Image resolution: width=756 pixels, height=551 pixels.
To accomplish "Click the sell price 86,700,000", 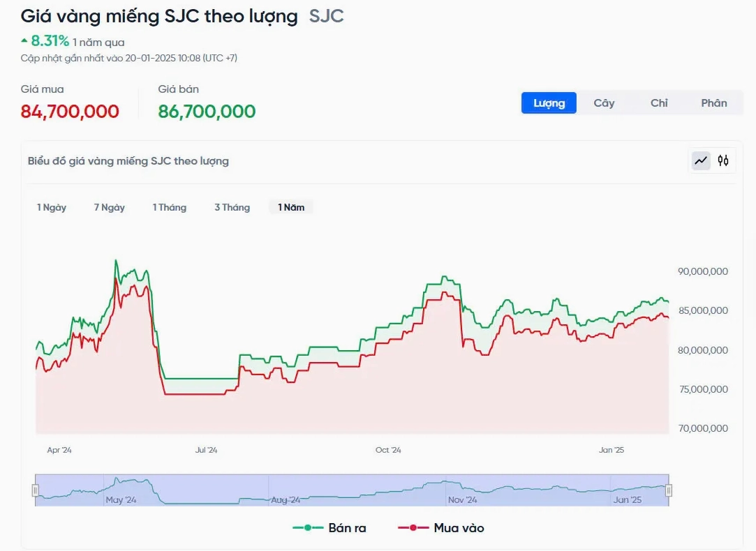I will (x=207, y=112).
